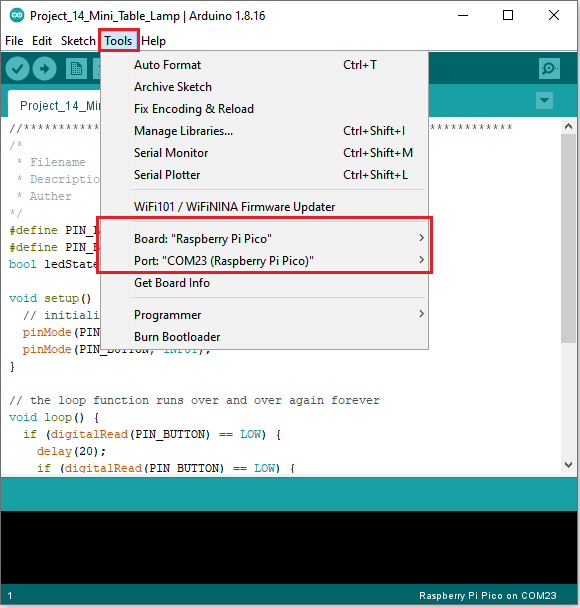
Task: Click the New sketch page icon
Action: tap(76, 69)
